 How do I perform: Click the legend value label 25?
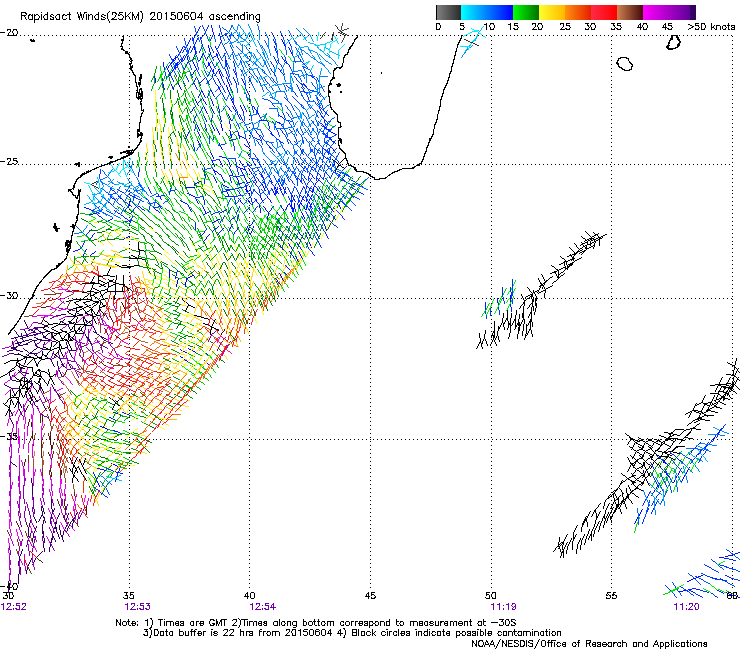[x=565, y=27]
